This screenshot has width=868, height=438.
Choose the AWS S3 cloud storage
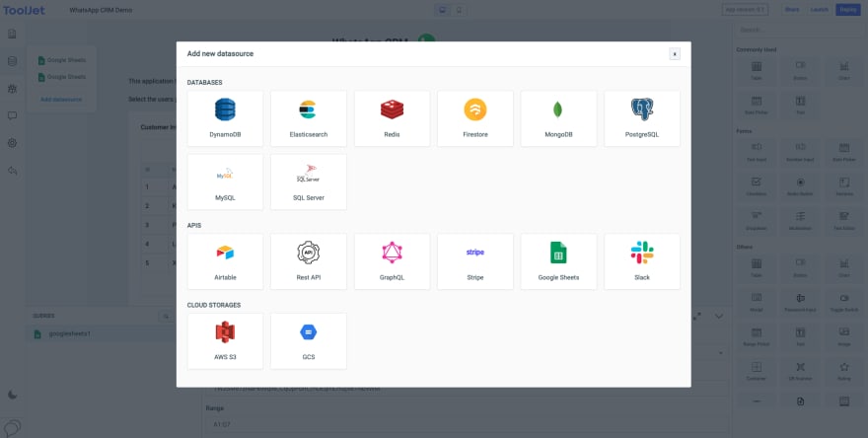point(225,341)
